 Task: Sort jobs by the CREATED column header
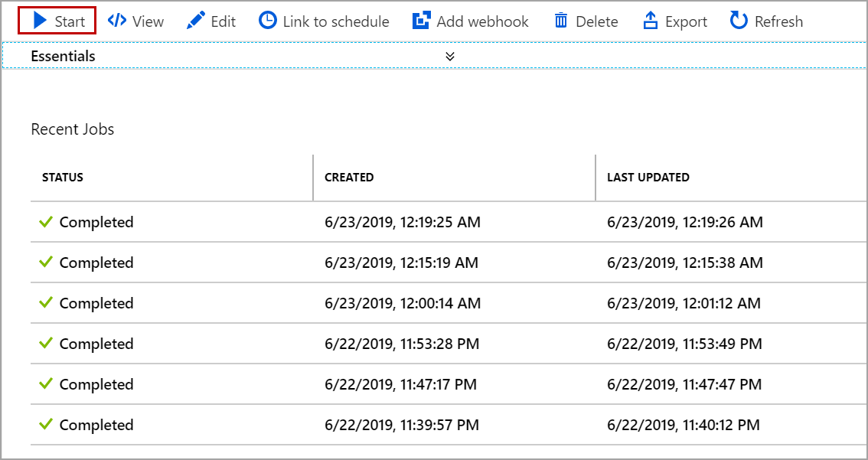[x=349, y=178]
